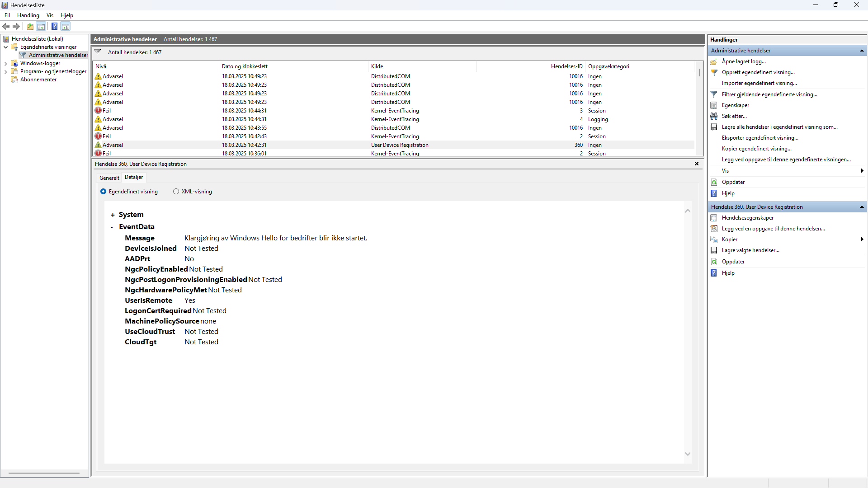Click the filter funnel icon above event list

coord(98,52)
